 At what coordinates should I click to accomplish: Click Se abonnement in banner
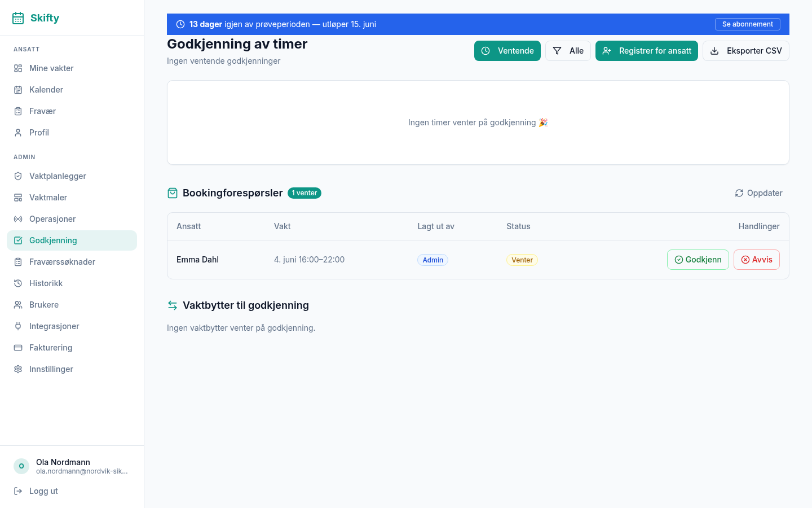click(748, 24)
